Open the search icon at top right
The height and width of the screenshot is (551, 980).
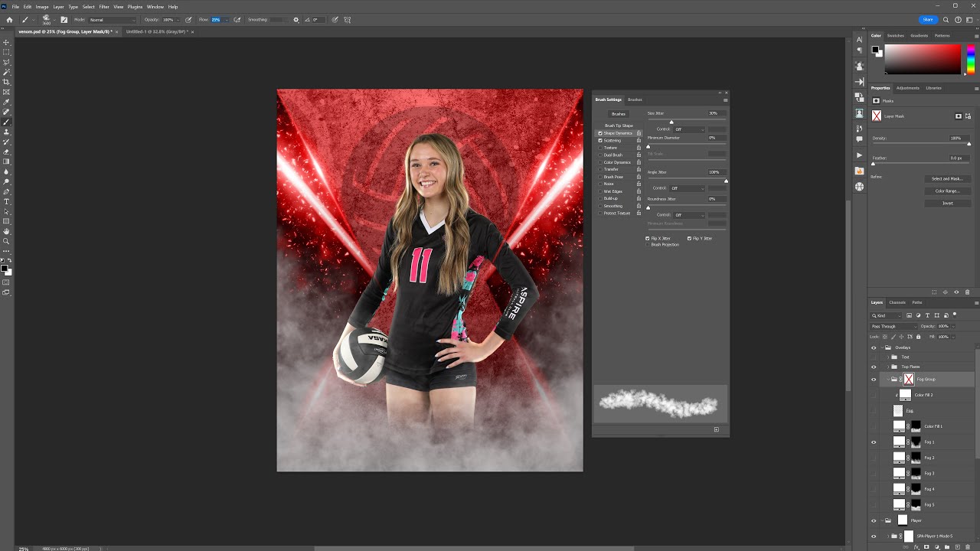[946, 19]
